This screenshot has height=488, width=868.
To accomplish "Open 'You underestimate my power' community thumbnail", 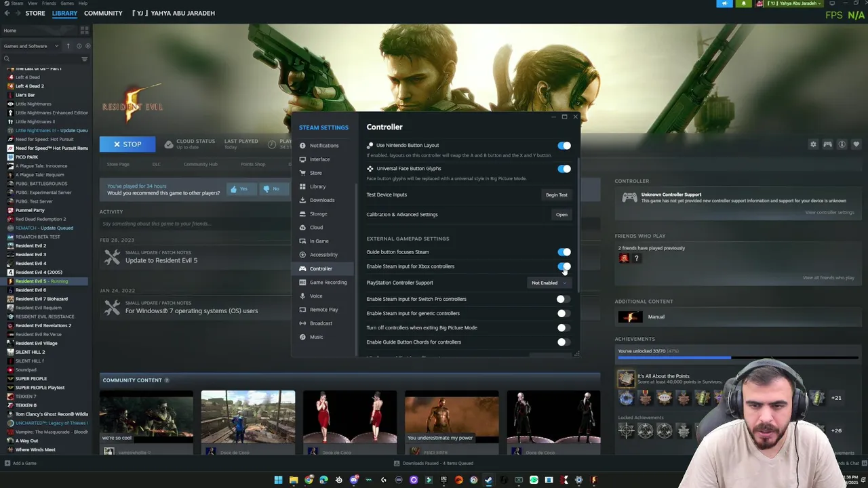I will click(452, 417).
